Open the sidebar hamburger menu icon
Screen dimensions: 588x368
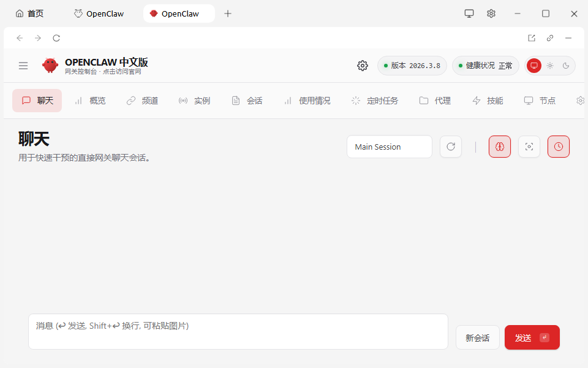click(23, 66)
